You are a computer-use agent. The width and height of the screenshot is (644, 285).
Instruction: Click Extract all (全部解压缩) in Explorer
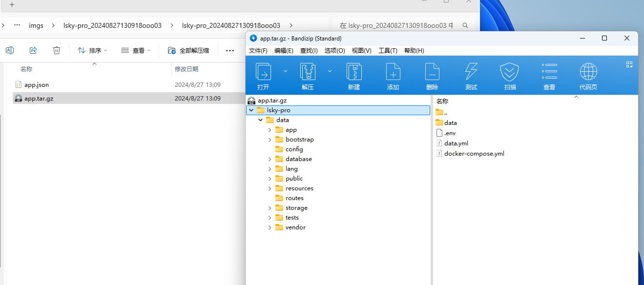click(188, 50)
